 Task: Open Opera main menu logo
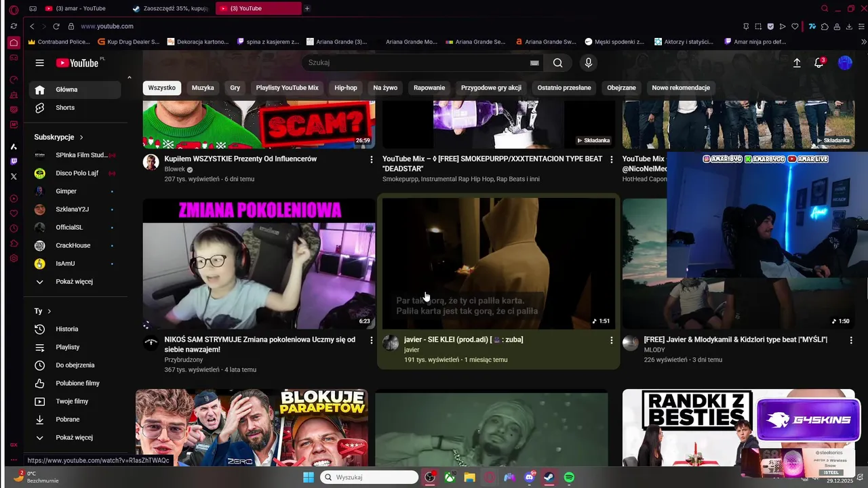(14, 9)
